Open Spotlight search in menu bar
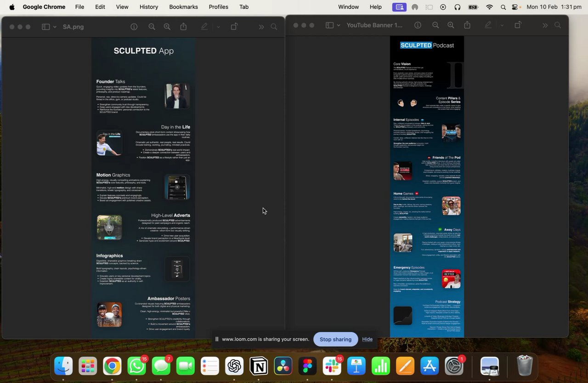 point(503,7)
